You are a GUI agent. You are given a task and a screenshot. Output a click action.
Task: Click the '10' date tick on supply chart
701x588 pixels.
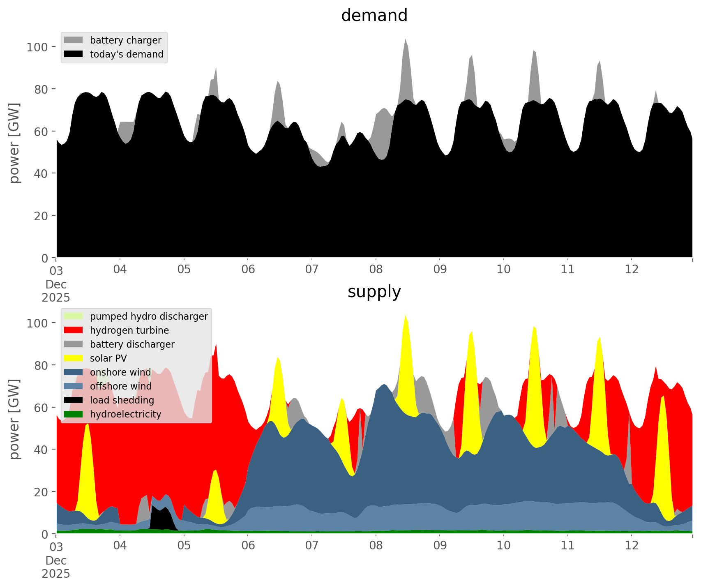pyautogui.click(x=503, y=546)
